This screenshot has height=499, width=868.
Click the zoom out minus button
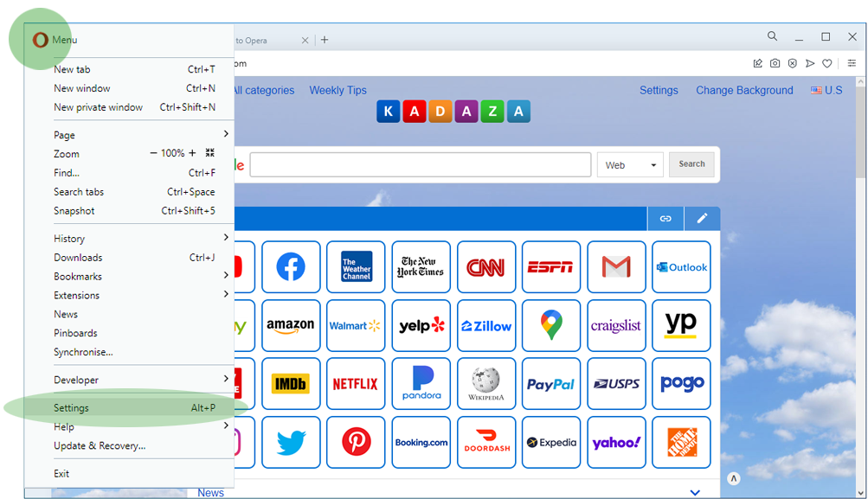click(153, 153)
